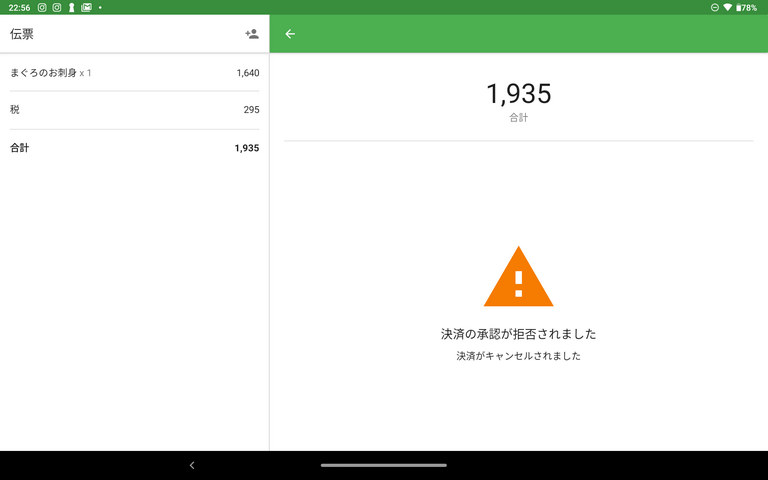Tap the 決済の承認が拒否されました message
This screenshot has width=768, height=480.
518,334
